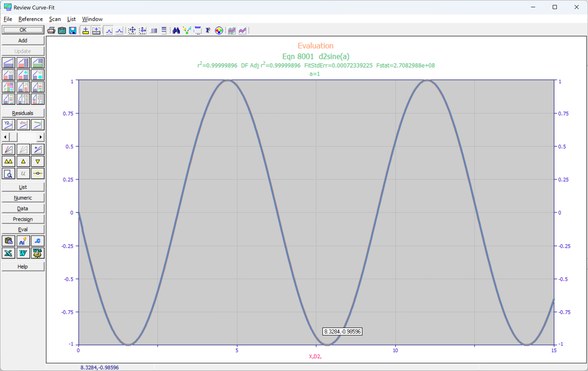588x371 pixels.
Task: Click the four-way arrow crosshair icon in toolbar
Action: (x=132, y=30)
